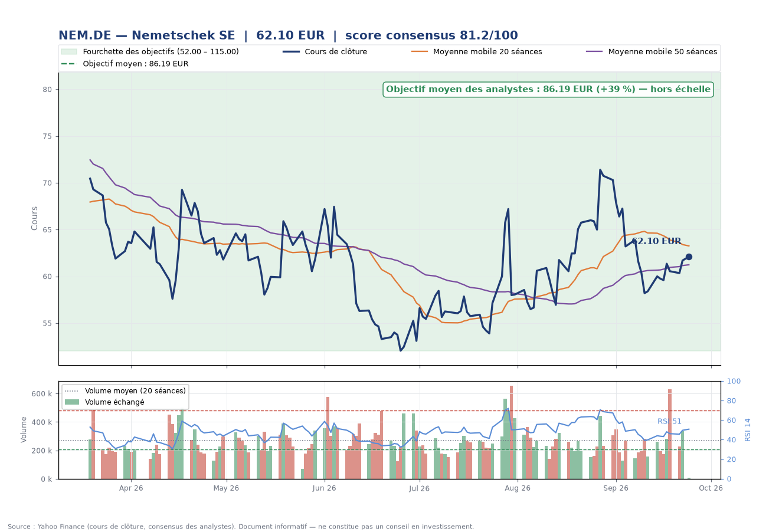Click the "Oct 26" date label

(x=711, y=488)
